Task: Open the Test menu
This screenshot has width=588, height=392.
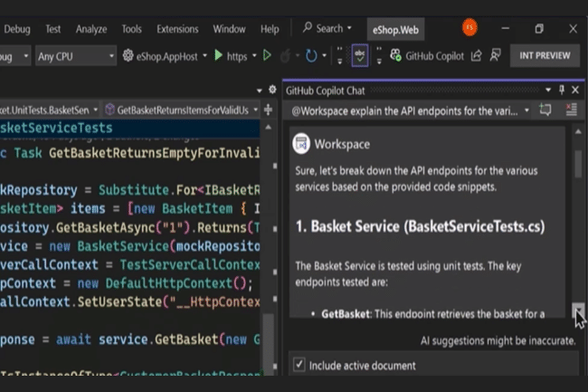Action: pos(52,29)
